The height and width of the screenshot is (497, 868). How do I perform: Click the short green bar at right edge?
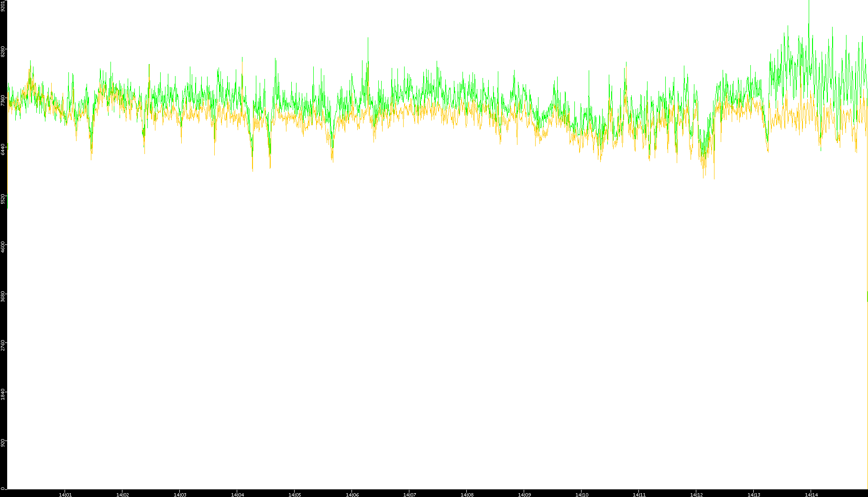pyautogui.click(x=867, y=297)
